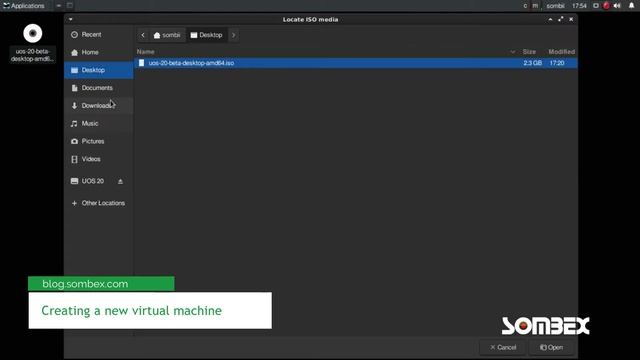Open Other Locations in the sidebar

click(x=98, y=203)
